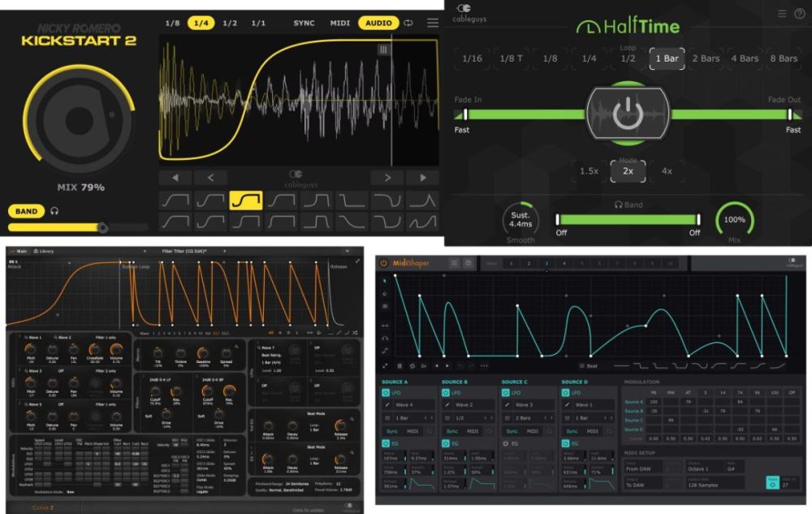Click the magnifier icon beside Wave 1 in Curve 2
The width and height of the screenshot is (812, 514).
click(x=26, y=337)
